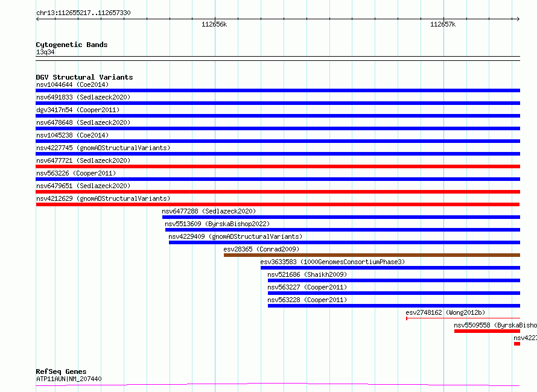Screen dimensions: 537x392
Task: Click the right arrow of the ruler
Action: (518, 19)
